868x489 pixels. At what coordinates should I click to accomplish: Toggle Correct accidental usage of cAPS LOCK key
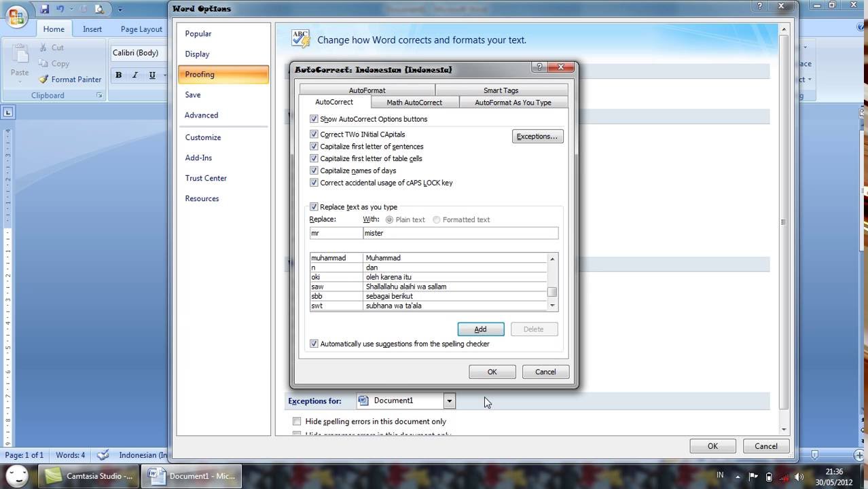click(x=314, y=183)
